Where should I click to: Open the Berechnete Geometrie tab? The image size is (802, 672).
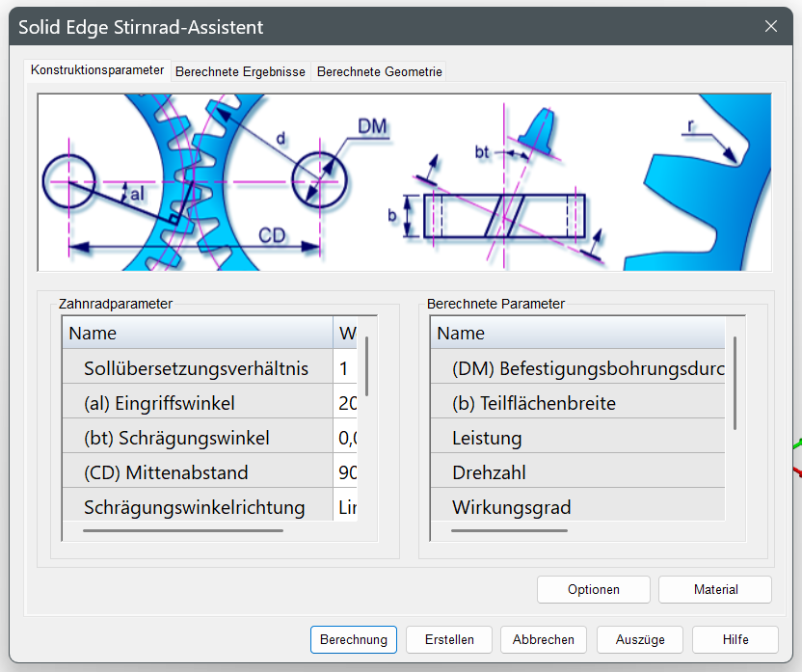coord(379,71)
